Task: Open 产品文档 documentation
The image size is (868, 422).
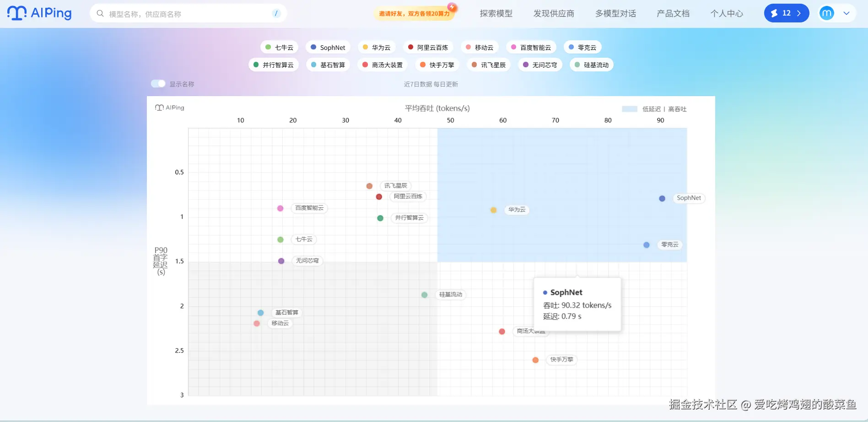Action: [x=673, y=14]
